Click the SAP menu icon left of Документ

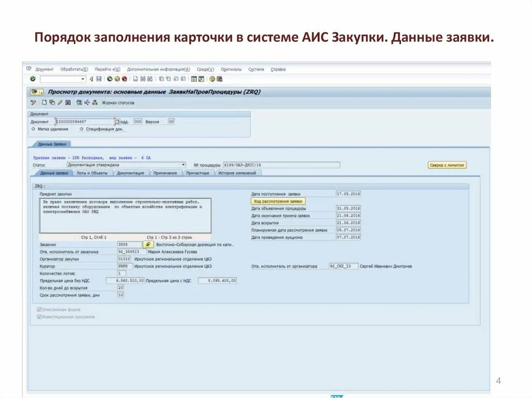[x=29, y=69]
